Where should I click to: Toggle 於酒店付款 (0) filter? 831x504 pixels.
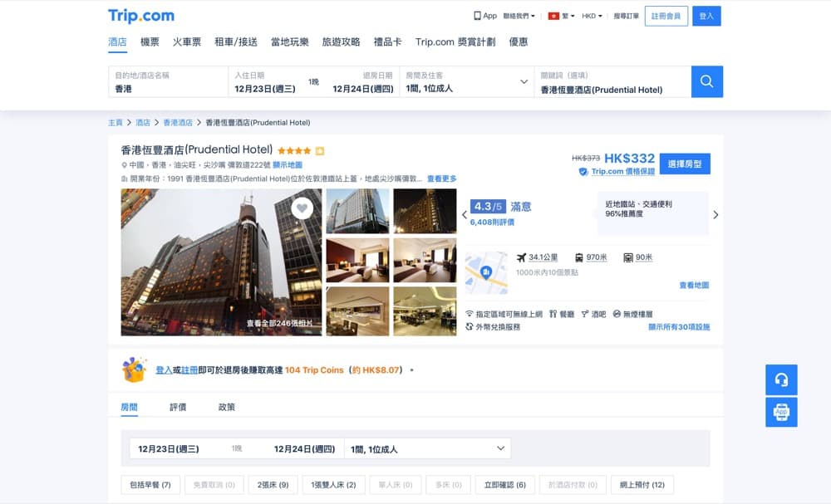(x=573, y=484)
